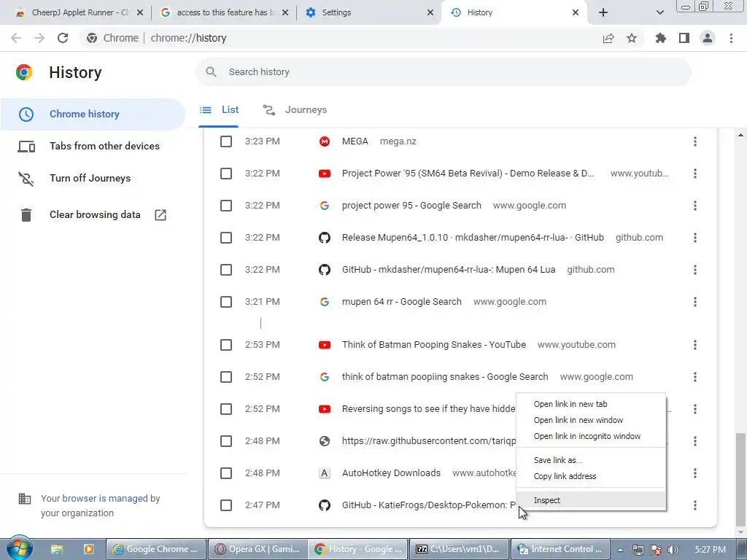Open the Extensions puzzle icon
Viewport: 747px width, 560px height.
click(661, 38)
